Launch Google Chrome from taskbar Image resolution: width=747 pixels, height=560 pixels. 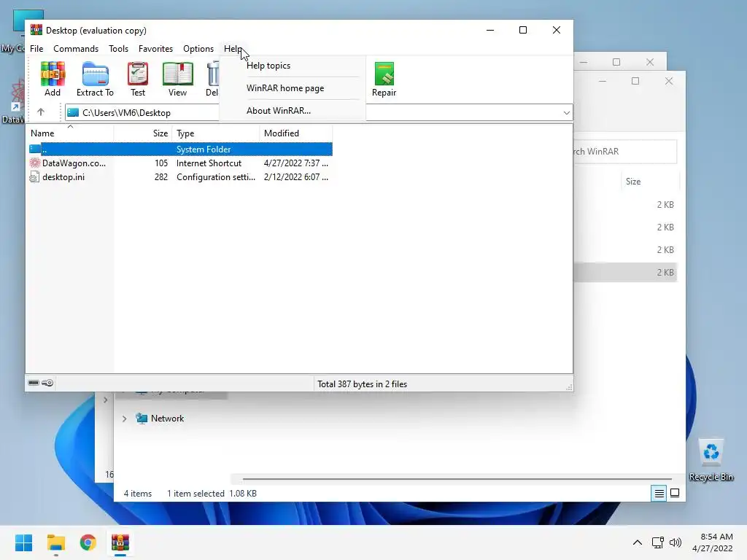(x=88, y=542)
